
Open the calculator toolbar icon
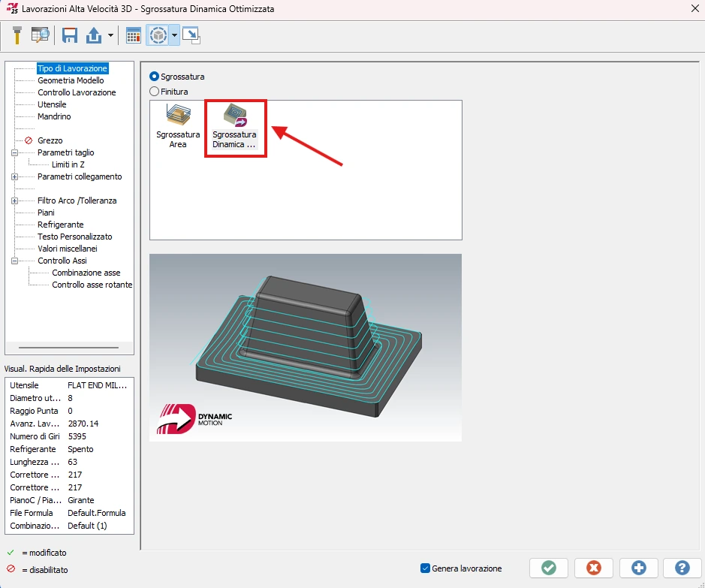click(x=134, y=35)
